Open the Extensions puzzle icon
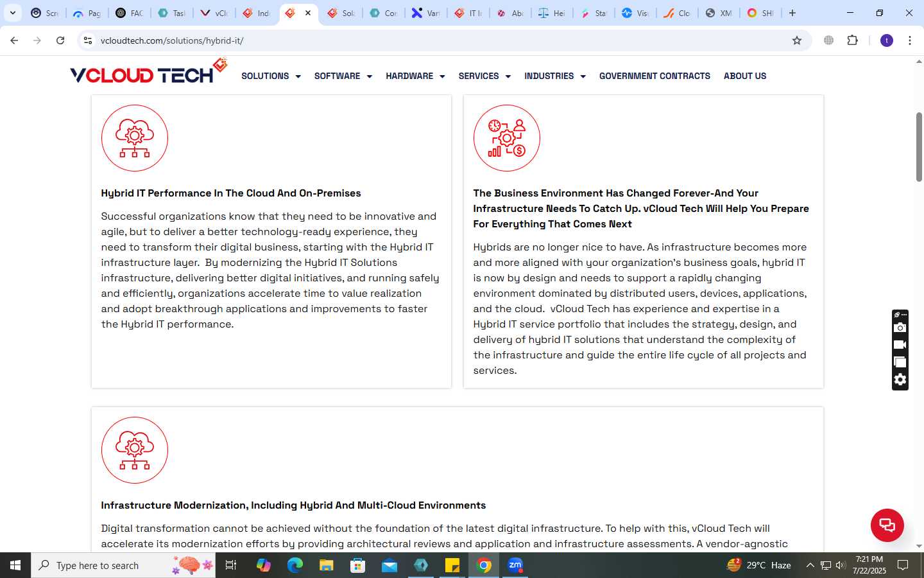 (852, 40)
